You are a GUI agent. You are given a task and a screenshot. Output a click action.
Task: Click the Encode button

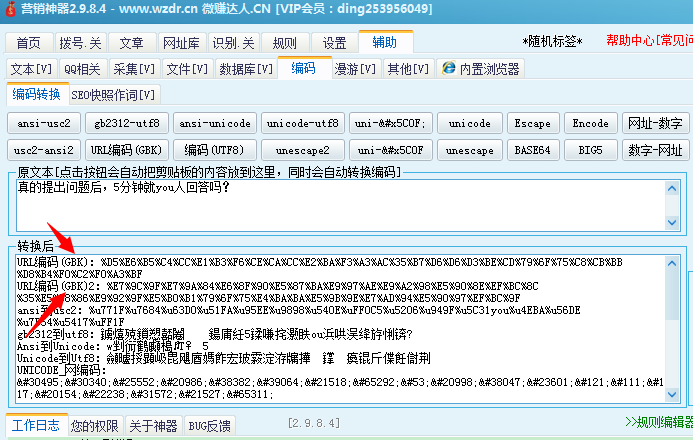point(590,123)
